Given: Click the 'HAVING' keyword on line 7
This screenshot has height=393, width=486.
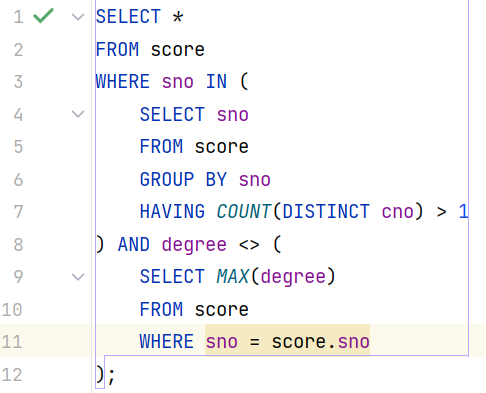Looking at the screenshot, I should coord(172,212).
